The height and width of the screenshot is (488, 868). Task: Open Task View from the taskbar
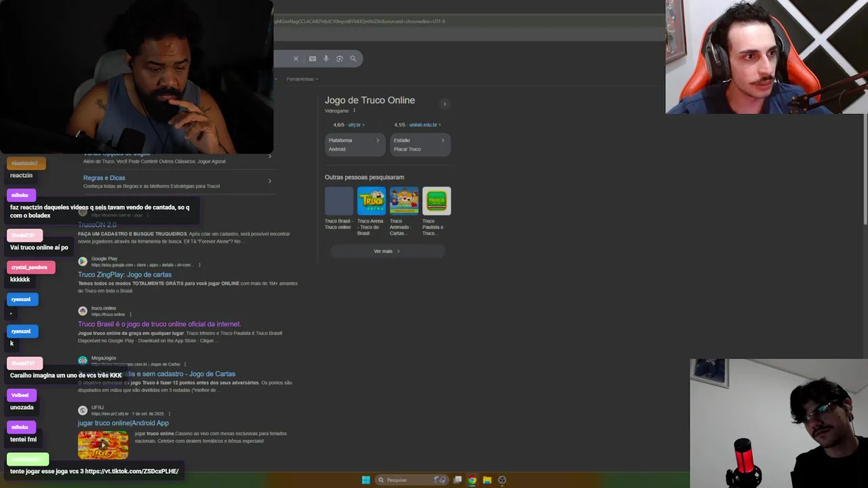coord(458,480)
